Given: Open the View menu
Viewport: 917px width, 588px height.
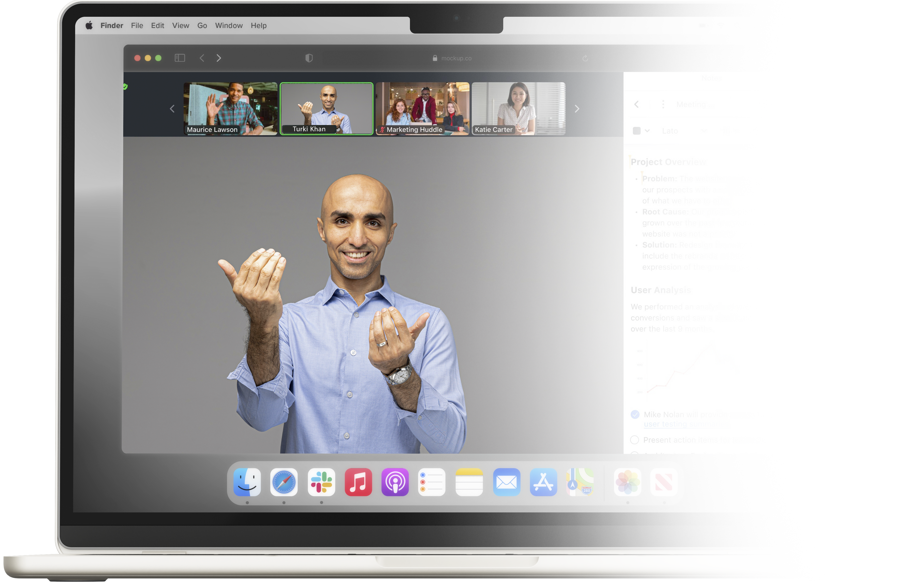Looking at the screenshot, I should (180, 25).
